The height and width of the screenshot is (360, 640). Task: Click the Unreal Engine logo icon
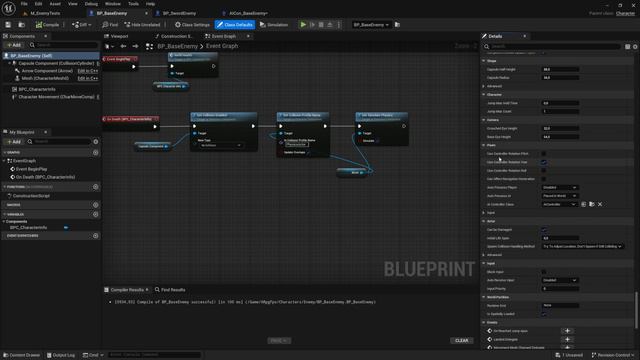tap(8, 8)
